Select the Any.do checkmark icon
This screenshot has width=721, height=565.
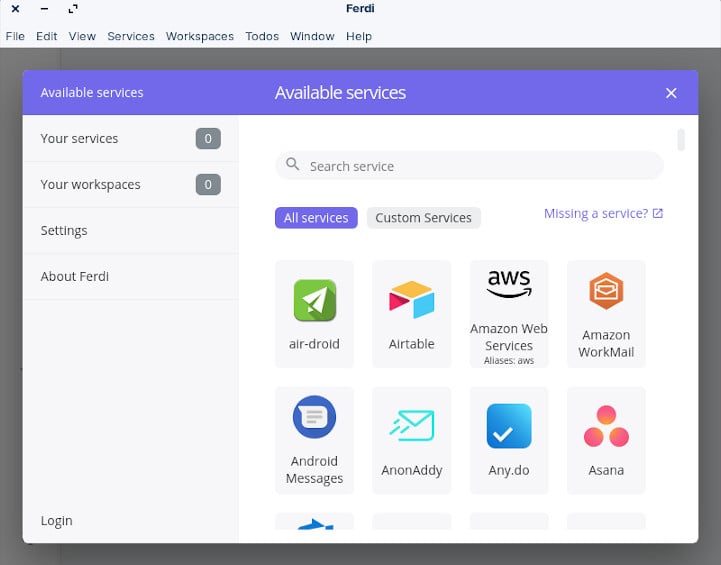tap(509, 426)
